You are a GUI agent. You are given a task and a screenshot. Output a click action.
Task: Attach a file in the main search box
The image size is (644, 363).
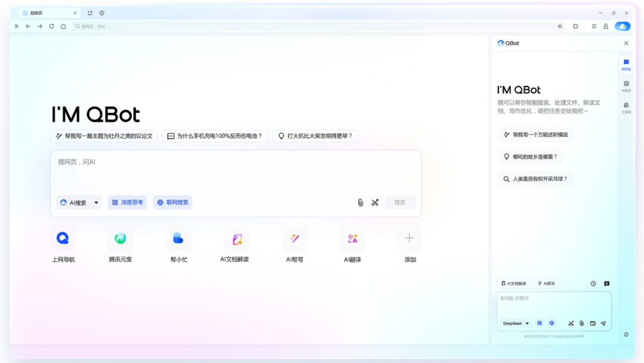(x=360, y=202)
